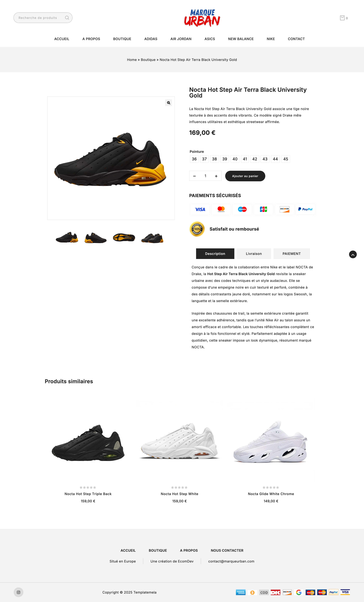Go to NEW BALANCE in navigation
Screen dimensions: 364x602
(x=241, y=39)
